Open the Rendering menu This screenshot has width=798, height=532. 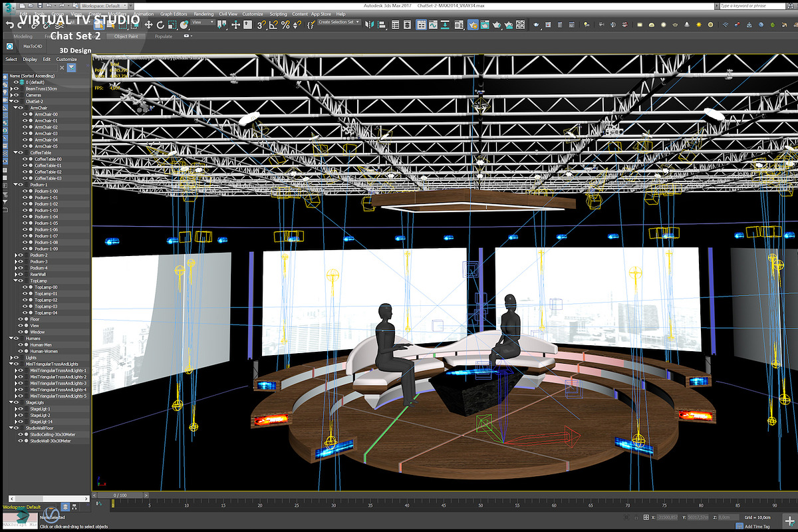point(203,13)
